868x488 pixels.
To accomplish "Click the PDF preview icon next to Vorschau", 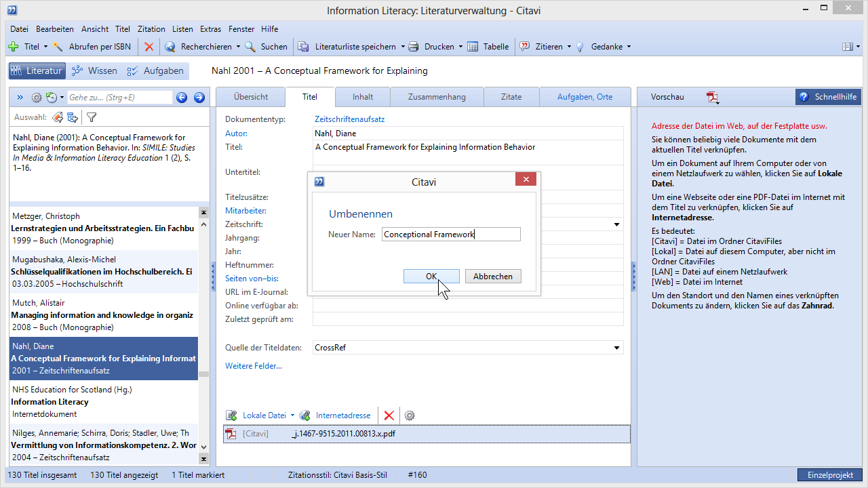I will (713, 98).
